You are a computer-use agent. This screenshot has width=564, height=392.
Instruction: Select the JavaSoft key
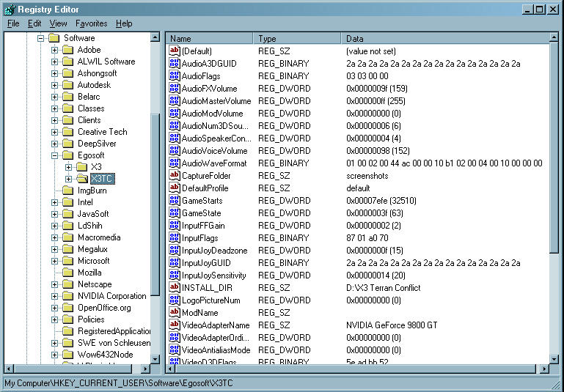(93, 214)
